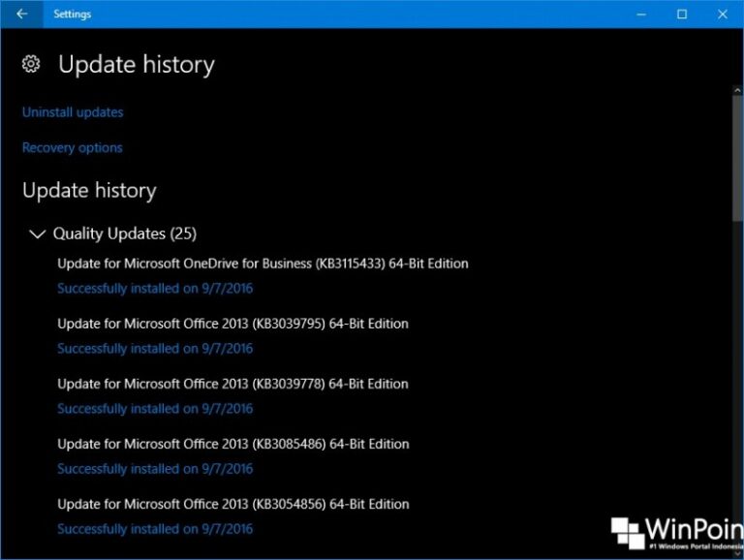744x560 pixels.
Task: Go back with the arrow button
Action: [x=22, y=14]
